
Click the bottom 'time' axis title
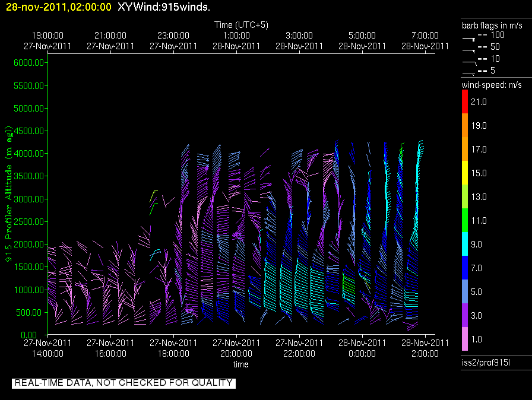[x=240, y=364]
